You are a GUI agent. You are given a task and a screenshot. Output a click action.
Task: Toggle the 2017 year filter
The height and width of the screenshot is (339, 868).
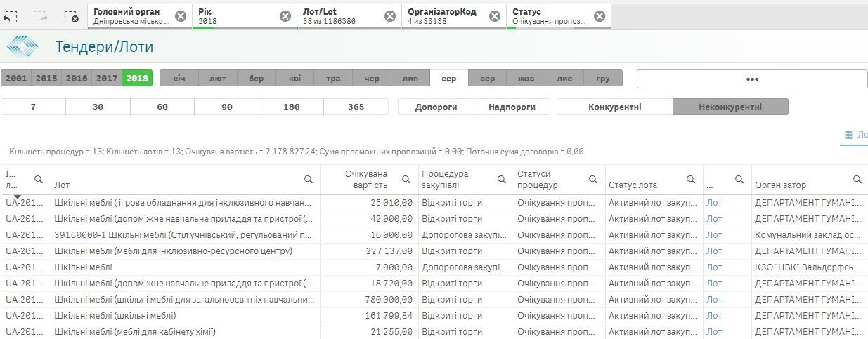(106, 79)
